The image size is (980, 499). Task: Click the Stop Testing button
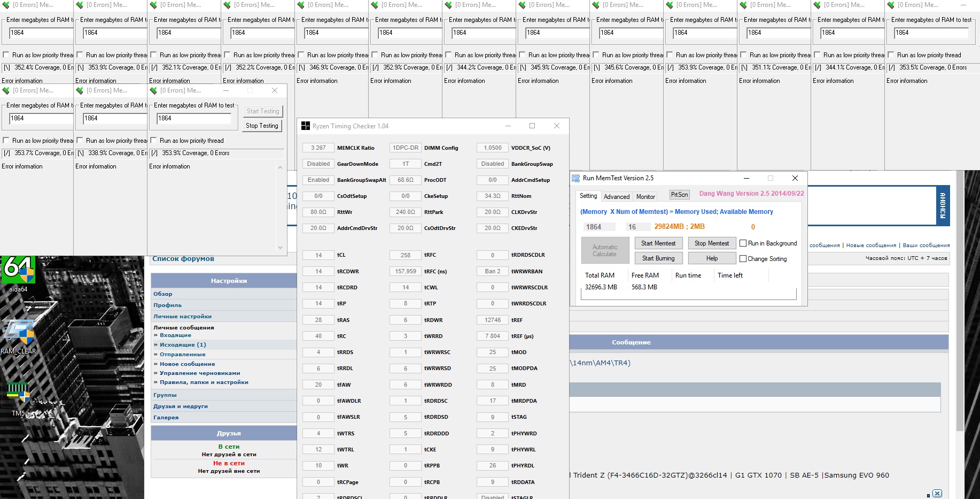click(x=262, y=126)
